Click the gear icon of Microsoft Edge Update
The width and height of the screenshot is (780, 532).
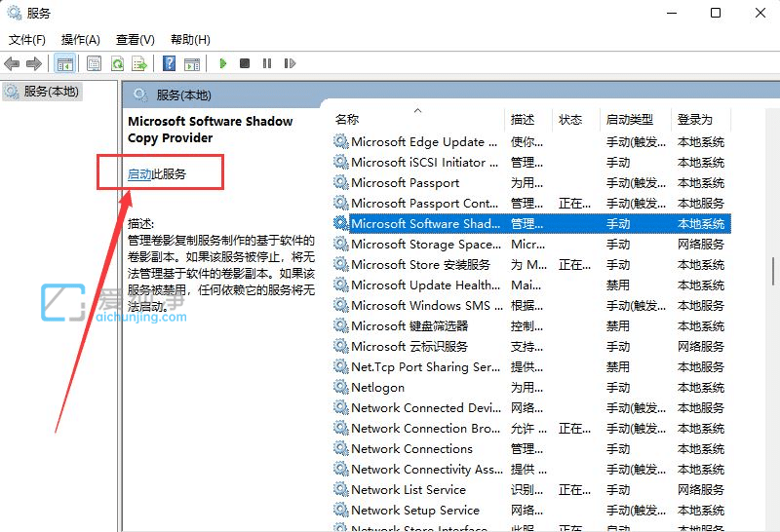click(340, 141)
